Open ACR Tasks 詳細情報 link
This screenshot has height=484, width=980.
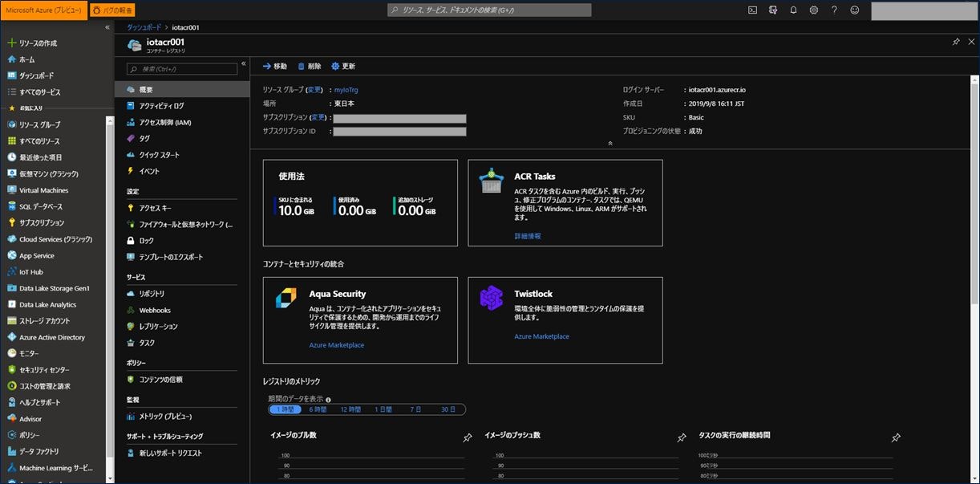click(528, 236)
